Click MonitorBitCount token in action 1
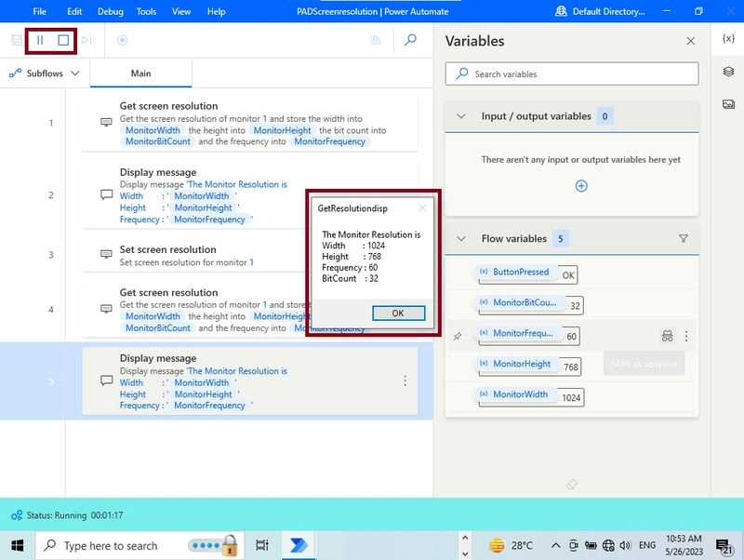The height and width of the screenshot is (560, 744). [157, 141]
